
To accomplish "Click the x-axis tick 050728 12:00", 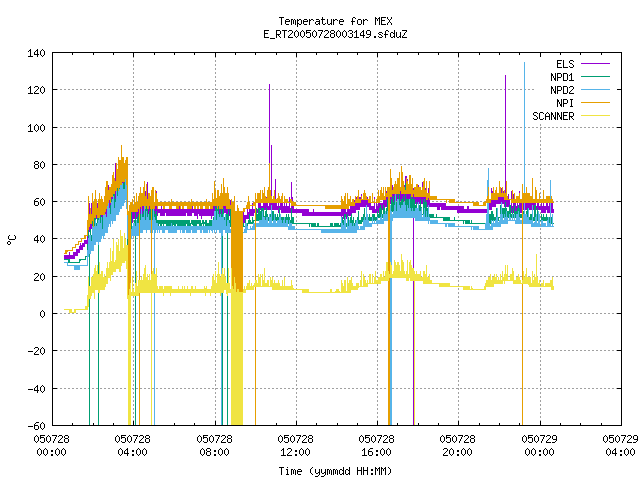I will coord(295,445).
